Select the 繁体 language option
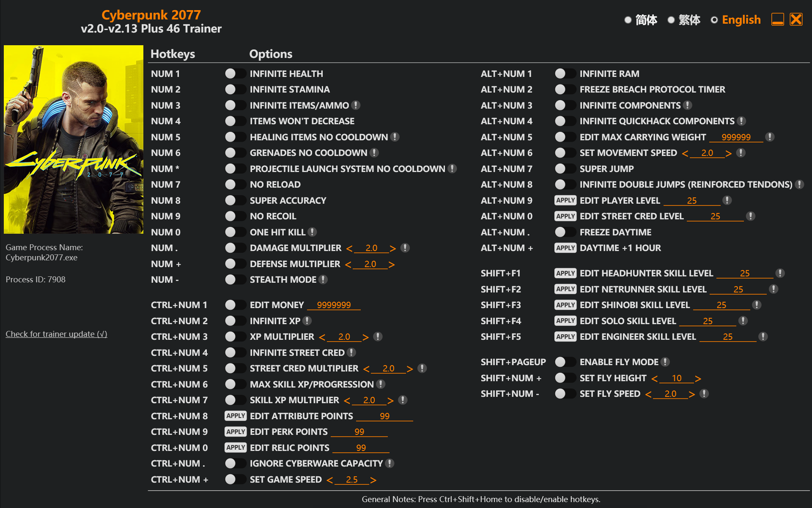The height and width of the screenshot is (508, 812). point(671,19)
